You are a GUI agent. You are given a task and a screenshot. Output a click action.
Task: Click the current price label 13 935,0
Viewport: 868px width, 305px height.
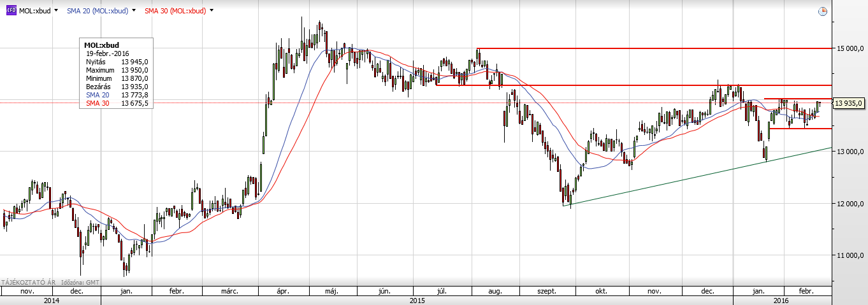coord(849,103)
